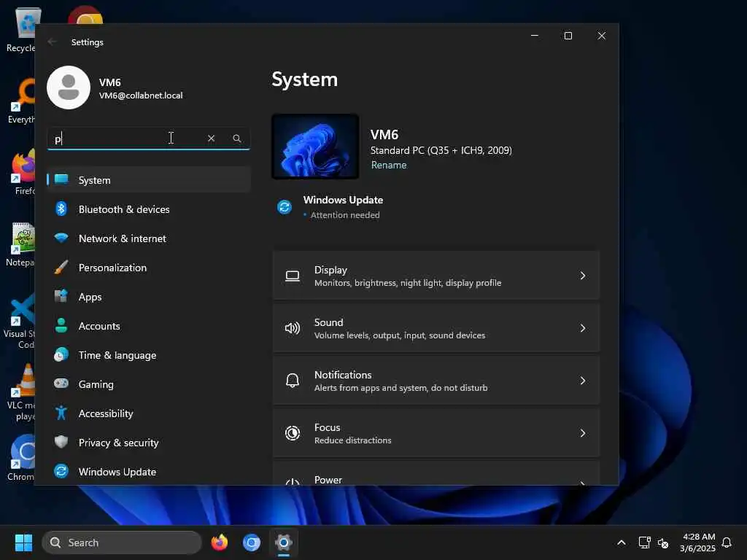Image resolution: width=747 pixels, height=560 pixels.
Task: Open the Windows Start menu
Action: pyautogui.click(x=23, y=542)
